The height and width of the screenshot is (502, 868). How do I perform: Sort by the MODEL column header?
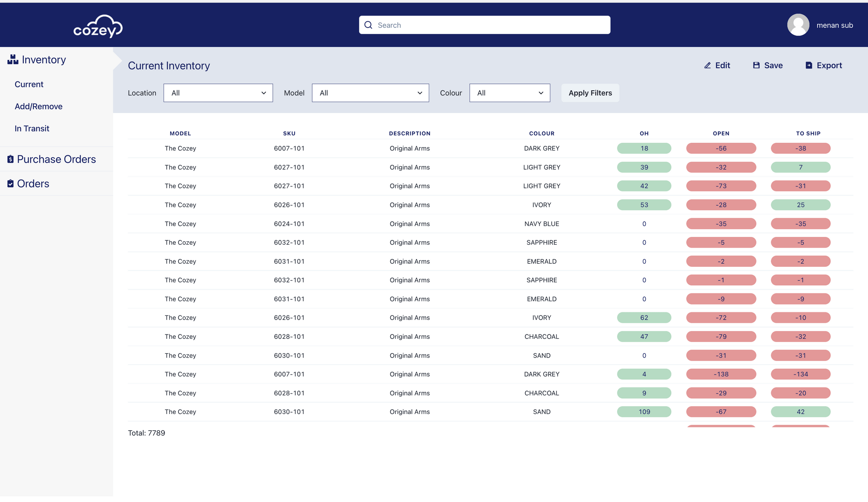tap(181, 134)
